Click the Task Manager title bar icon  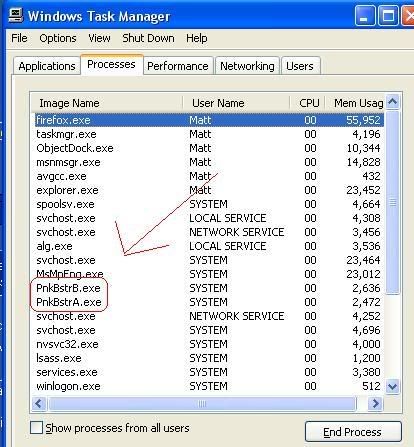pyautogui.click(x=15, y=15)
